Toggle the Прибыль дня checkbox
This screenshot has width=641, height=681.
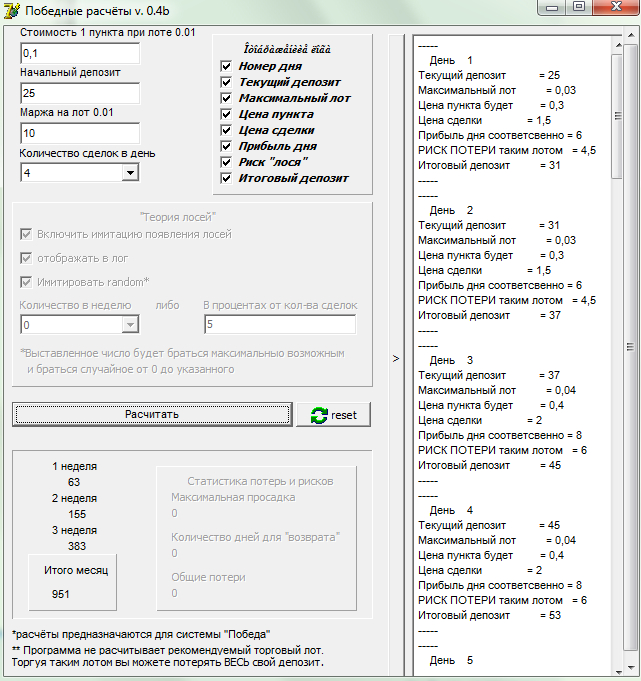point(226,146)
